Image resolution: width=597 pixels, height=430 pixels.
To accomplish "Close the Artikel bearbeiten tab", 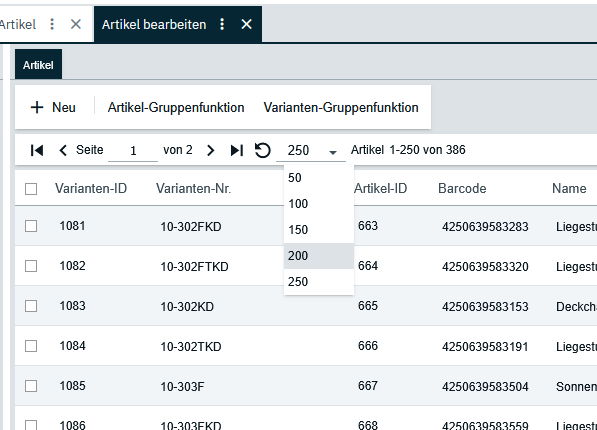I will 246,24.
